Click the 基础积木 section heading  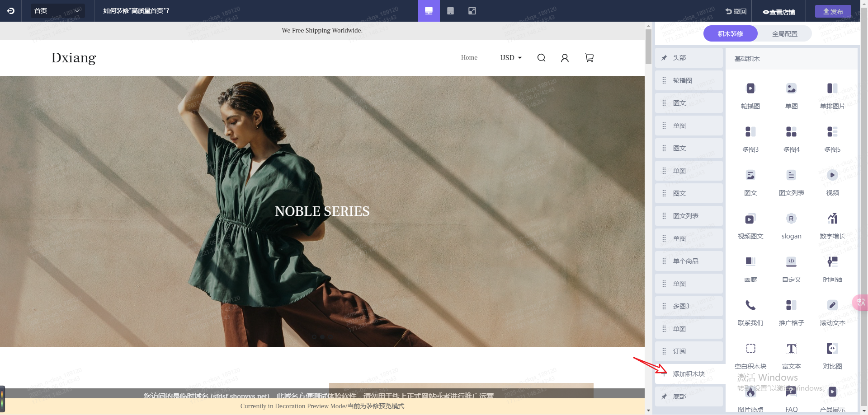point(747,59)
